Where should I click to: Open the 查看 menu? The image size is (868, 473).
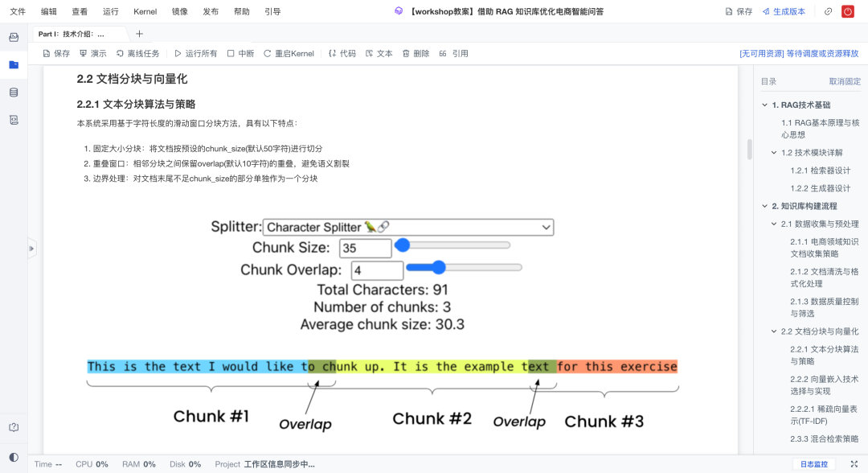[80, 11]
